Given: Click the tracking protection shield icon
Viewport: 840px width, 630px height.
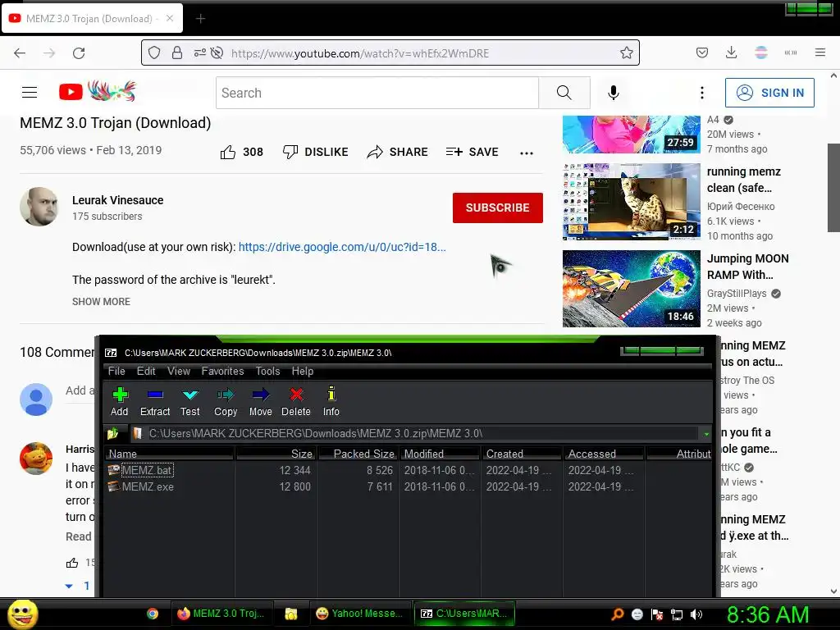Looking at the screenshot, I should 154,52.
